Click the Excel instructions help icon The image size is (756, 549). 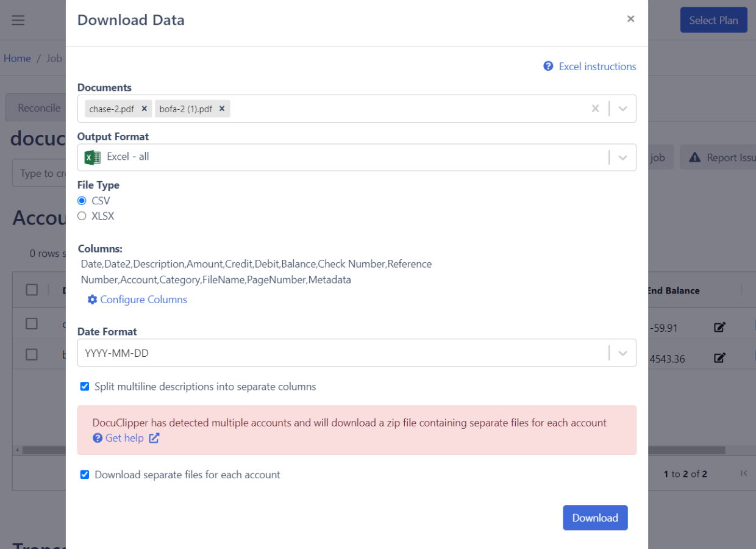[x=548, y=66]
